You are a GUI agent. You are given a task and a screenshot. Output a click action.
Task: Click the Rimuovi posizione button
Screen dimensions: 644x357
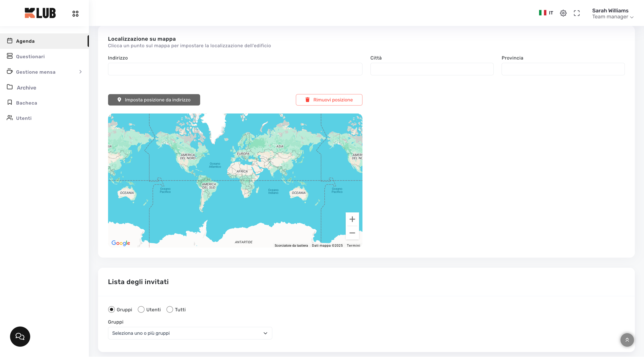[329, 100]
